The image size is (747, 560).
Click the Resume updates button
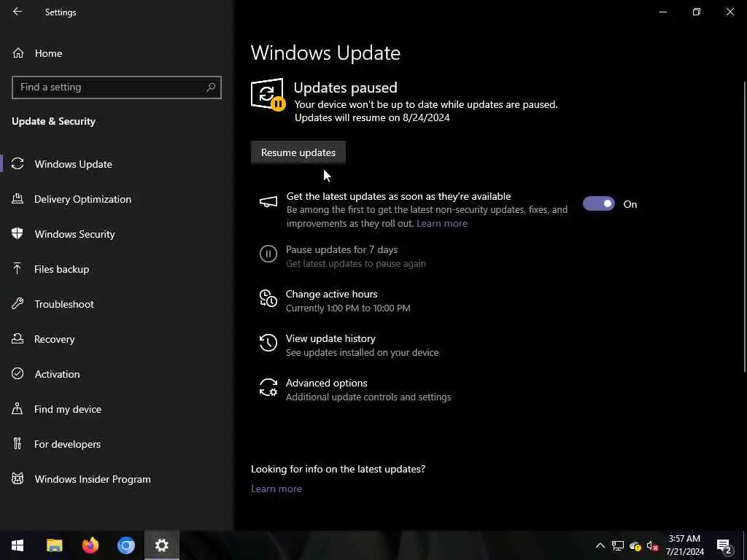[298, 152]
